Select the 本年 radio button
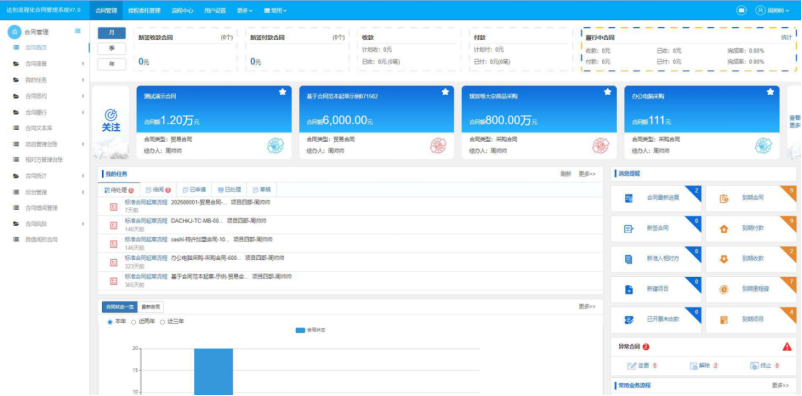 (110, 322)
